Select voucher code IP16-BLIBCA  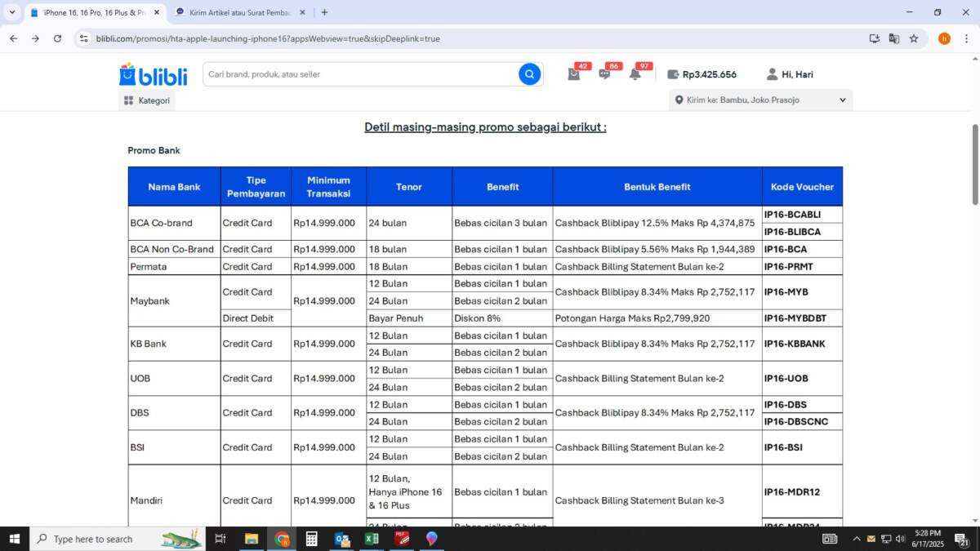coord(792,232)
